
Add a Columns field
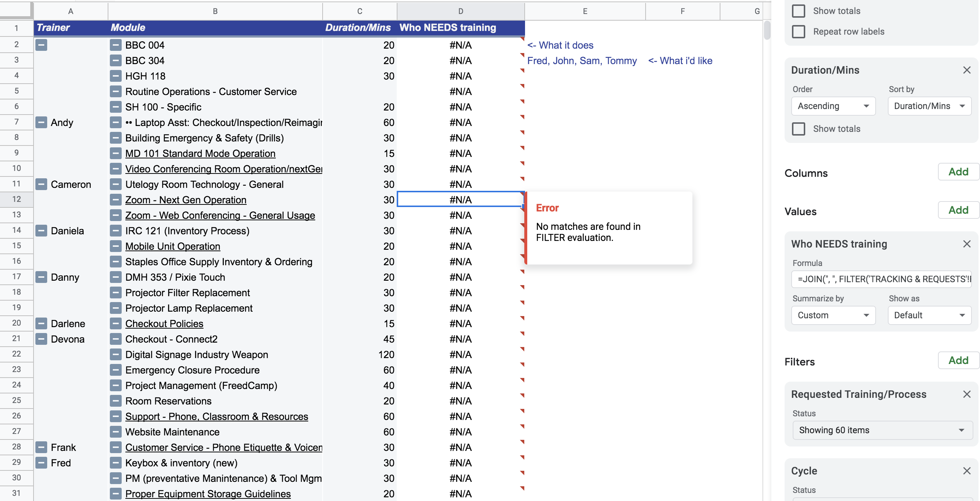click(x=958, y=172)
